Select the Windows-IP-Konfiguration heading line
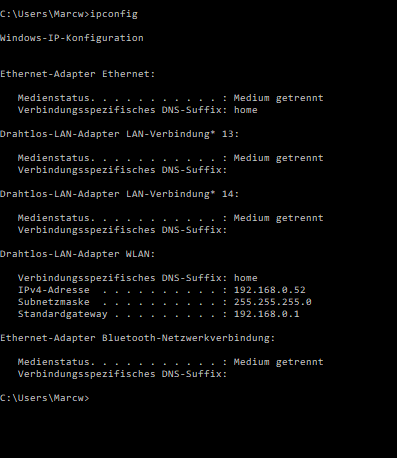The height and width of the screenshot is (458, 397). (72, 38)
